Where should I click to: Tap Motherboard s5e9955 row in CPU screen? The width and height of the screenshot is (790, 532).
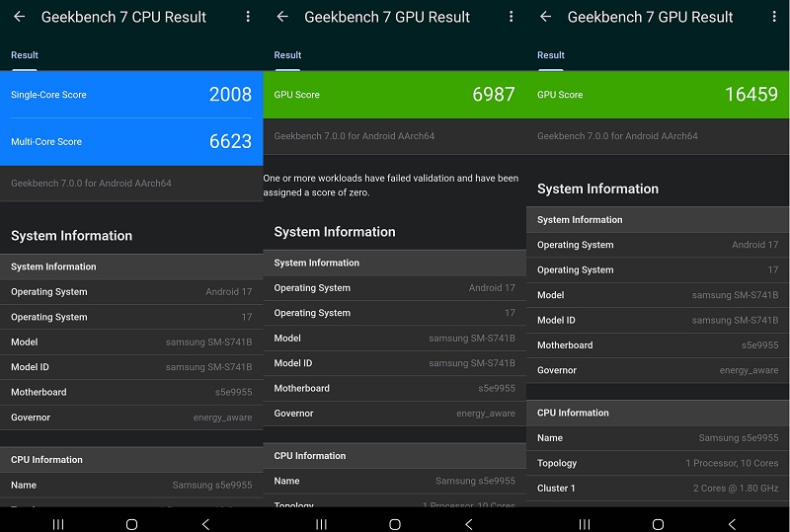click(131, 392)
